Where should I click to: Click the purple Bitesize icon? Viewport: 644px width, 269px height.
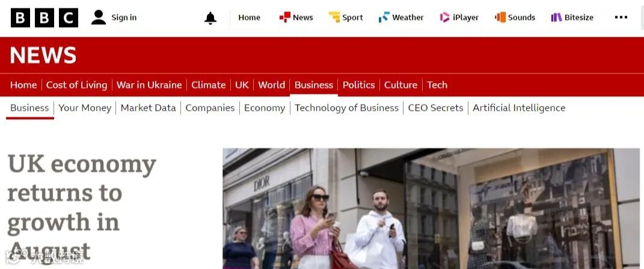tap(557, 17)
